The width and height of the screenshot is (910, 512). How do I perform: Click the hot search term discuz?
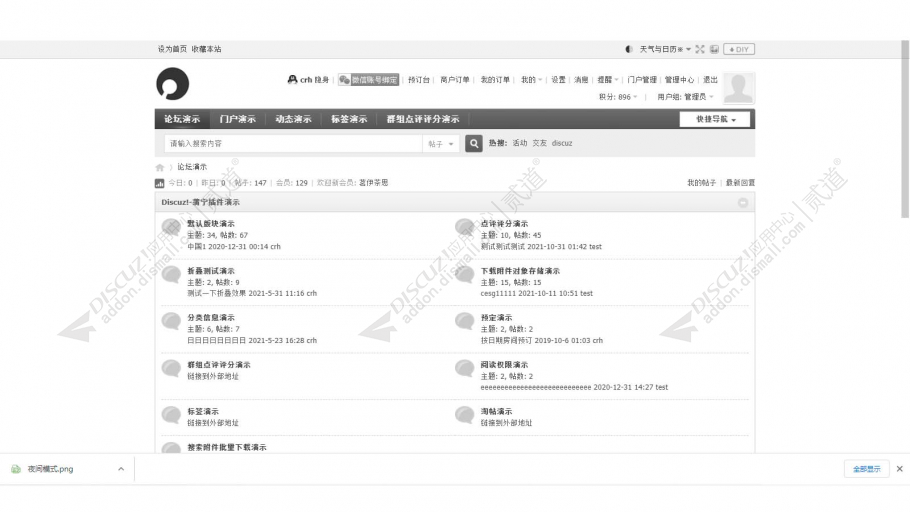click(562, 143)
